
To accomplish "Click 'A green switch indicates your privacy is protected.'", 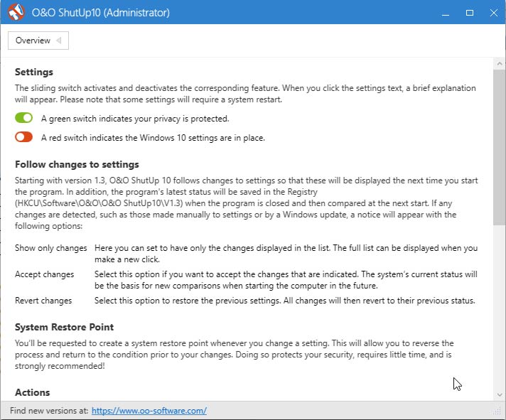I will pyautogui.click(x=135, y=119).
